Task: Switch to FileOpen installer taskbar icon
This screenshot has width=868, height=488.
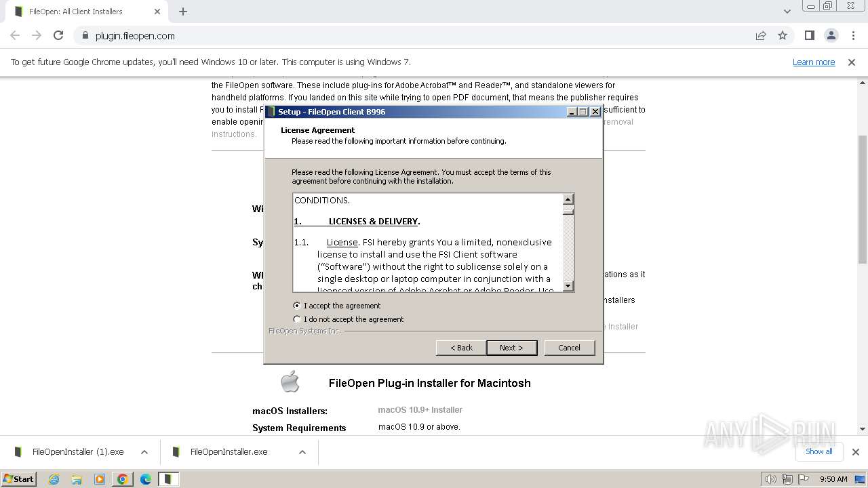Action: coord(169,479)
